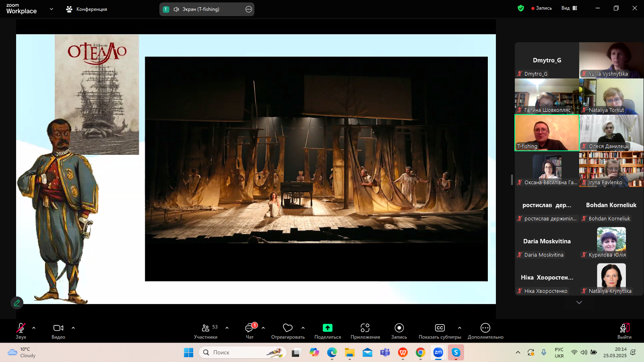Expand the zoom Workplace dropdown chevron
Viewport: 644px width, 362px height.
point(52,9)
